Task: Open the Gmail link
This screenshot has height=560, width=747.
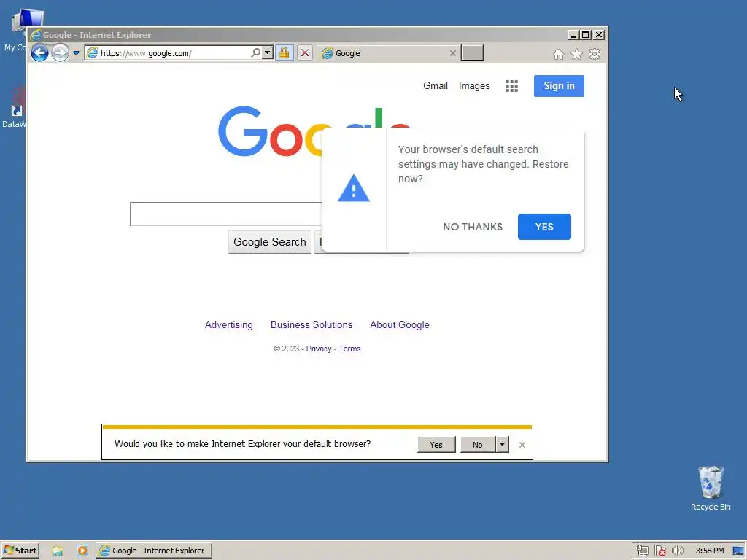Action: click(x=436, y=86)
